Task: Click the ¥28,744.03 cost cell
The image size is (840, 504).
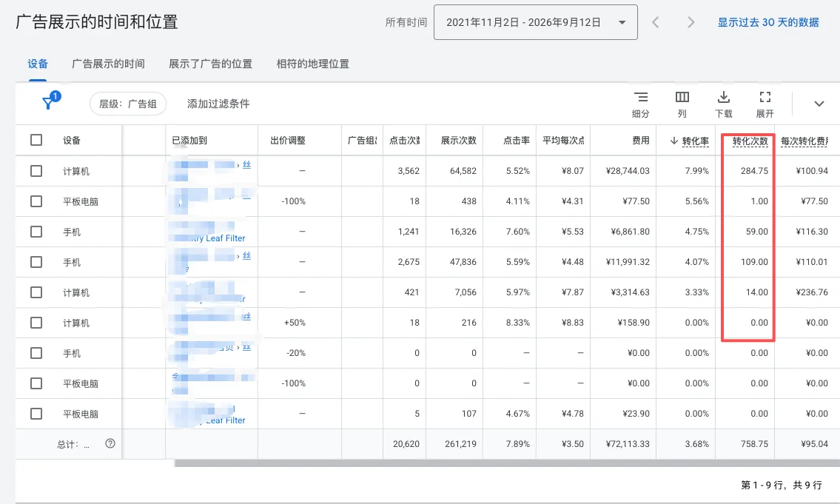Action: click(x=628, y=171)
